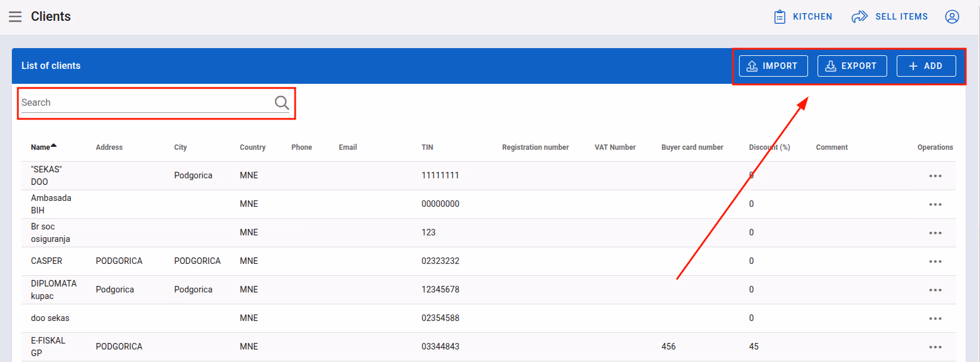This screenshot has height=362, width=980.
Task: Open operations menu for E-FISKAL GP row
Action: click(935, 347)
